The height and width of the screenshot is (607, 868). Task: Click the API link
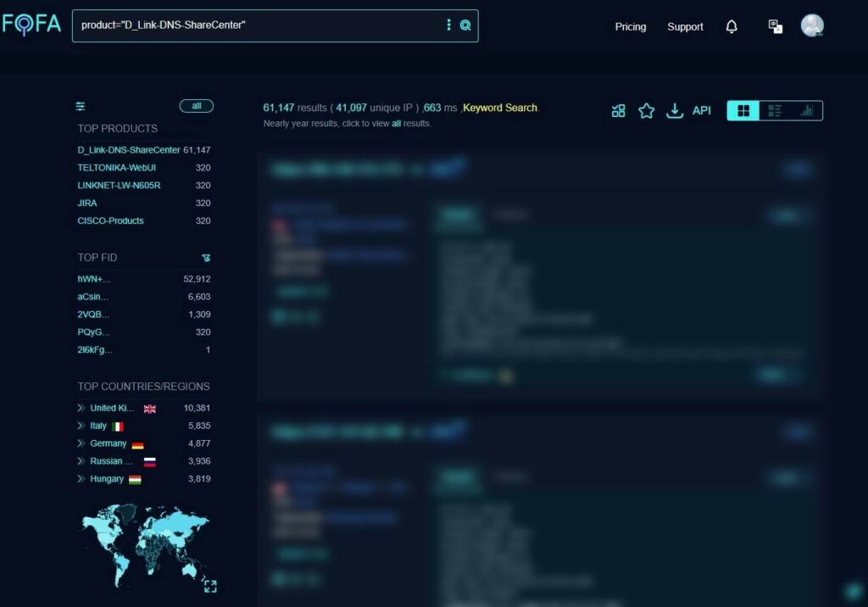(702, 111)
